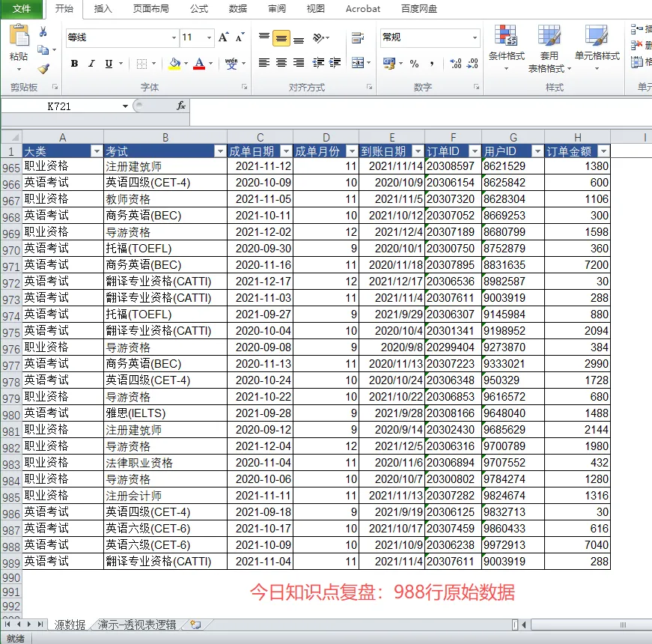The height and width of the screenshot is (644, 652).
Task: Switch to the 审阅 ribbon tab
Action: tap(276, 9)
